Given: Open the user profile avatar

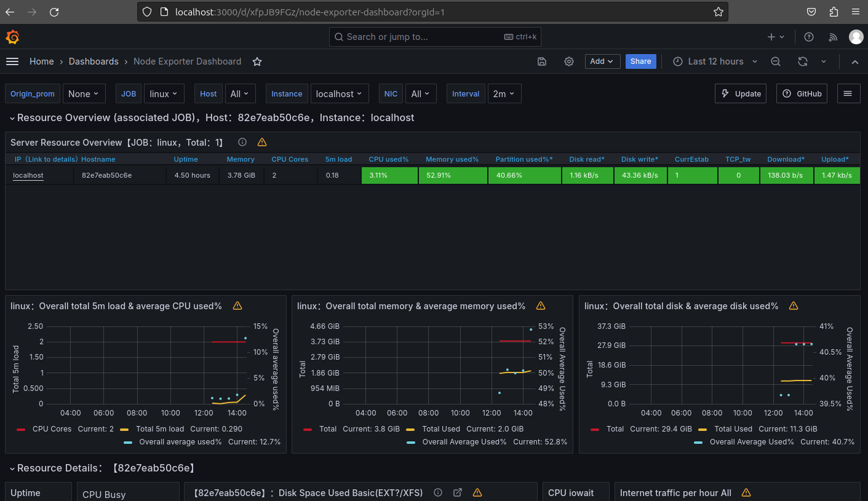Looking at the screenshot, I should click(x=856, y=37).
